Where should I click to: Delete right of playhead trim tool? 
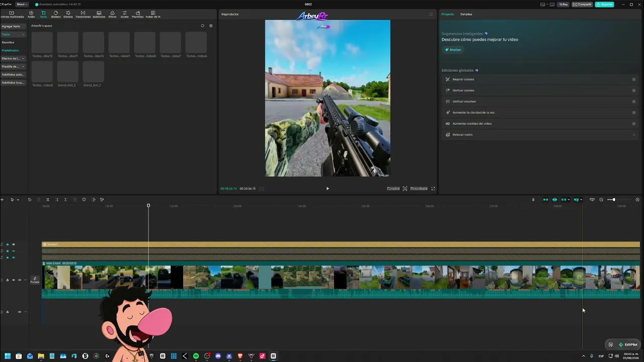tap(65, 200)
